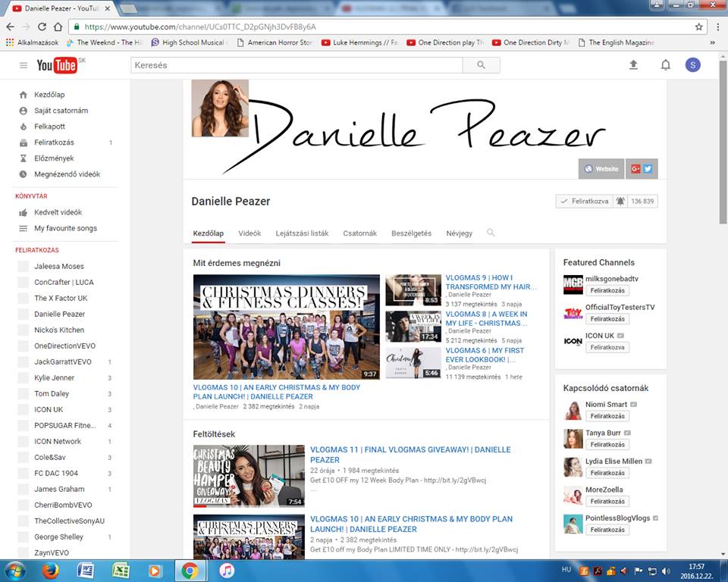The image size is (728, 582).
Task: Click the volume icon in system tray
Action: pyautogui.click(x=666, y=571)
